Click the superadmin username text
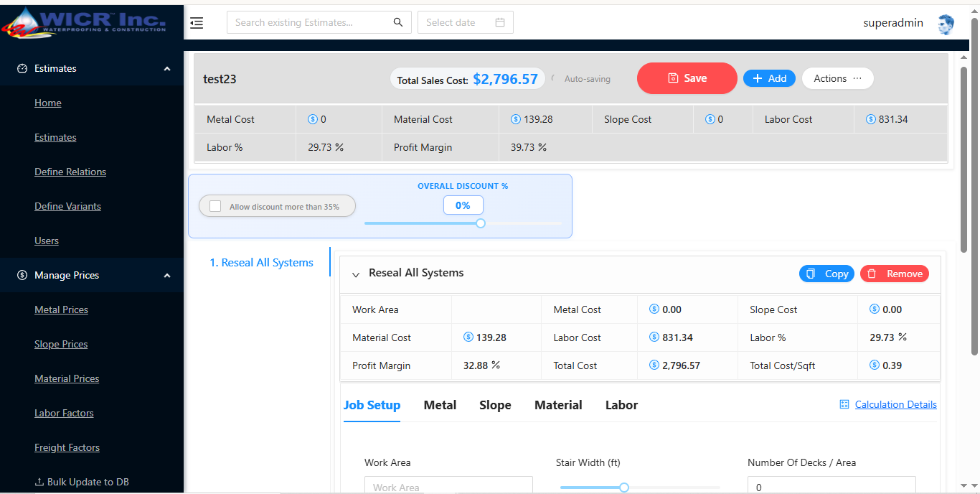 pyautogui.click(x=893, y=23)
